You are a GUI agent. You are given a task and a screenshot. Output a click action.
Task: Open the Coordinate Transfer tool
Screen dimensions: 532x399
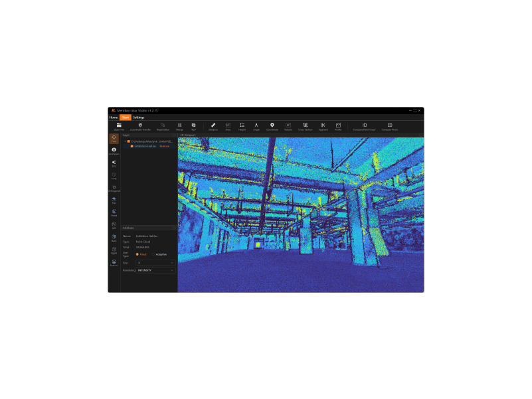tap(140, 127)
